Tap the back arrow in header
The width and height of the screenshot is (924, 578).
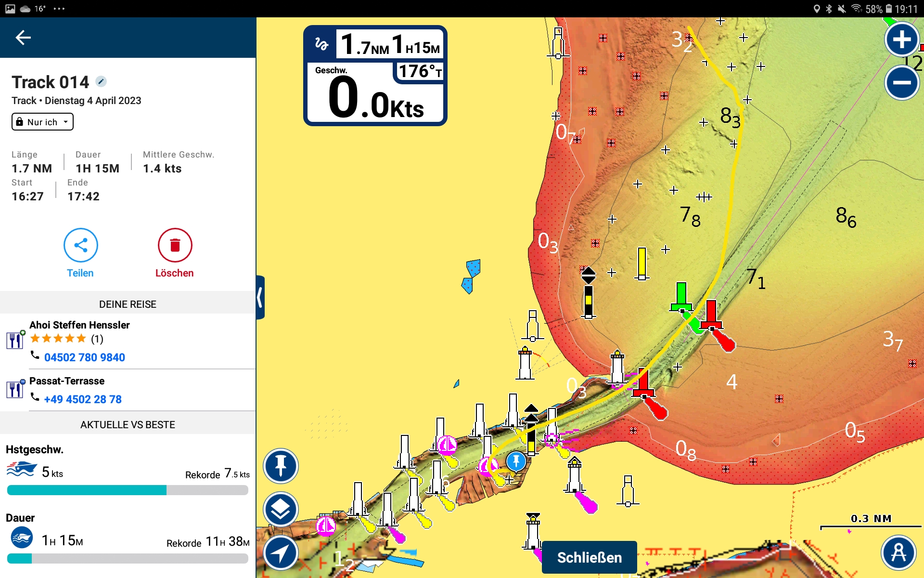[23, 38]
